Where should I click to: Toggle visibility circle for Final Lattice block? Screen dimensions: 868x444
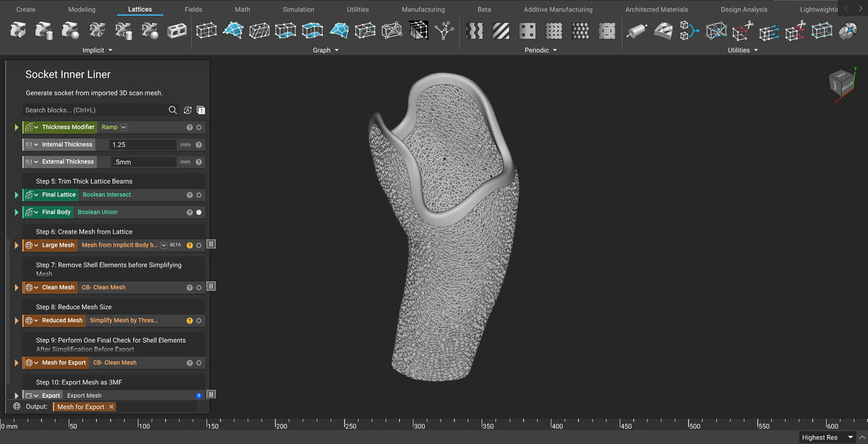199,195
